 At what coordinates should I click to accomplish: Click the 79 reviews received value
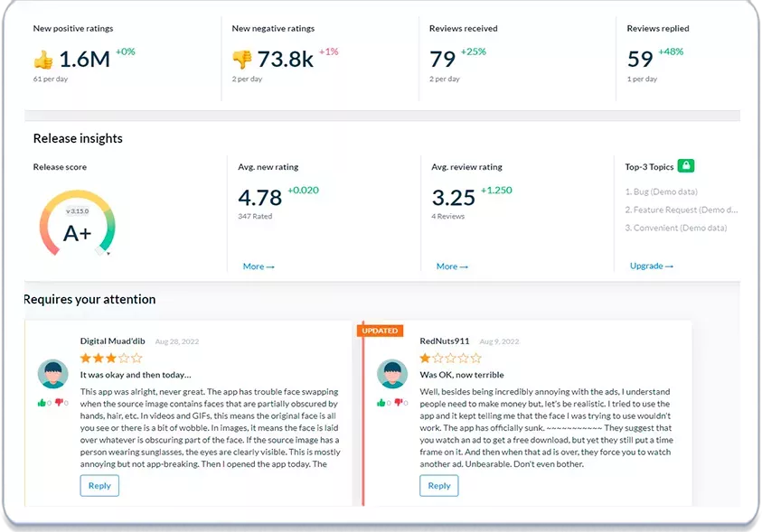pyautogui.click(x=443, y=60)
